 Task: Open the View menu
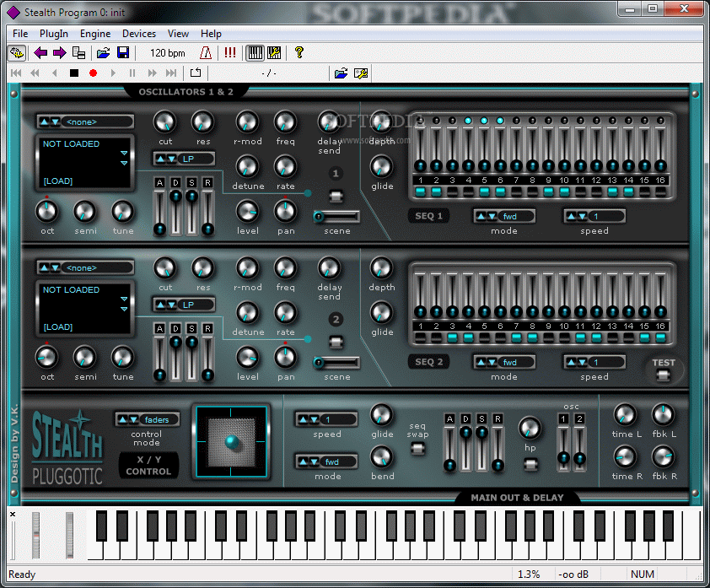(178, 34)
